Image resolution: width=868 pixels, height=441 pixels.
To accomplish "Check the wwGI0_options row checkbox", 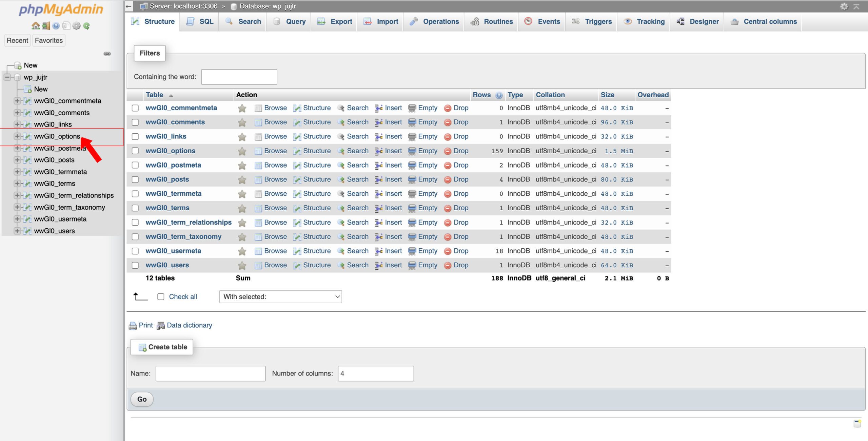I will click(x=135, y=151).
